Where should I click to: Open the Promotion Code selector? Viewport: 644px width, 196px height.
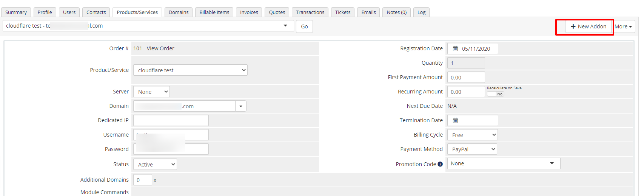(x=503, y=164)
